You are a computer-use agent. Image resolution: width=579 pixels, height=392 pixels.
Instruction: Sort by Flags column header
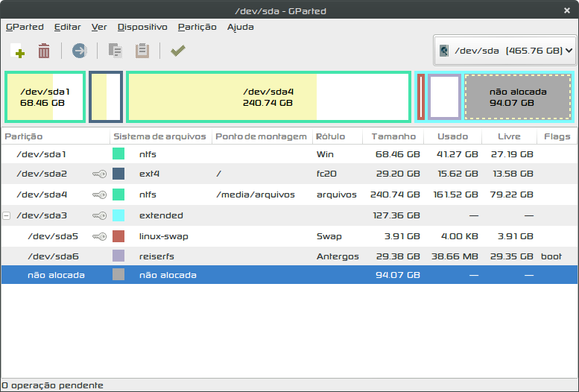pyautogui.click(x=557, y=136)
